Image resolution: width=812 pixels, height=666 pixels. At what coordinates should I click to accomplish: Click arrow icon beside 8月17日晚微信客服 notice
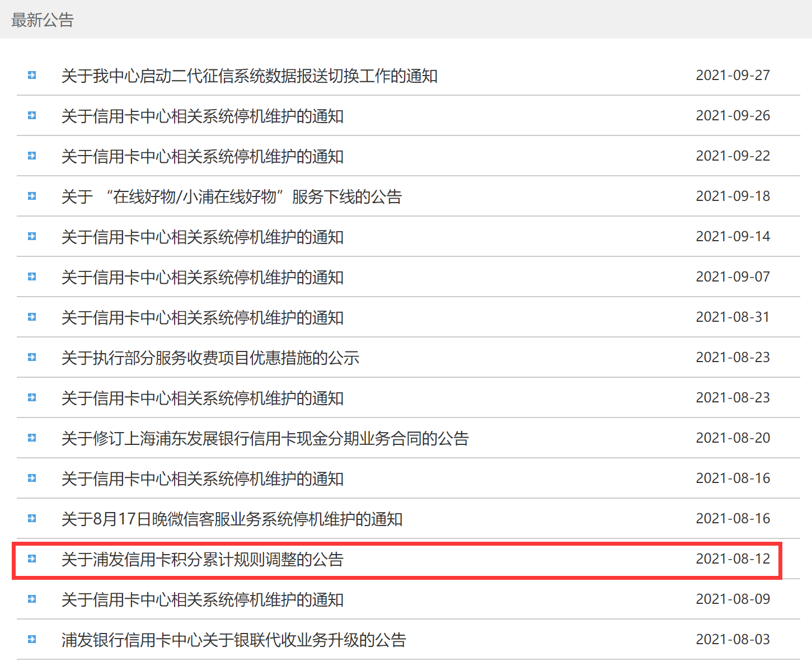pos(32,518)
